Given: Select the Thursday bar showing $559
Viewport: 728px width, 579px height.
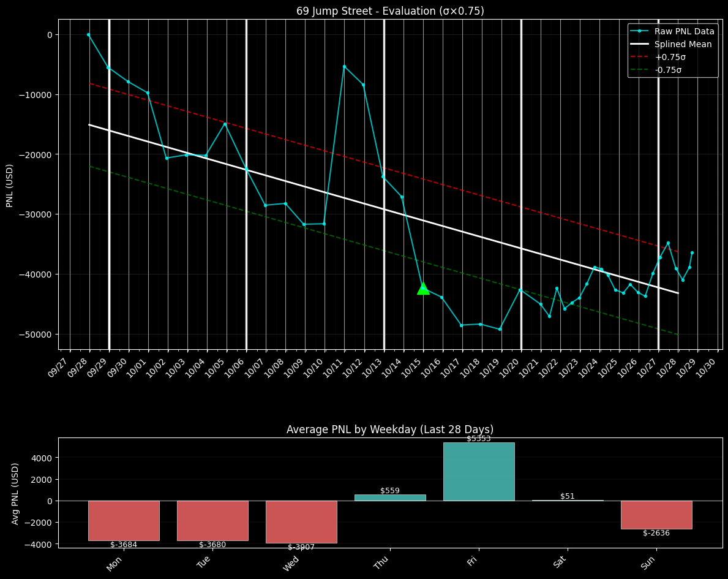Looking at the screenshot, I should point(390,498).
